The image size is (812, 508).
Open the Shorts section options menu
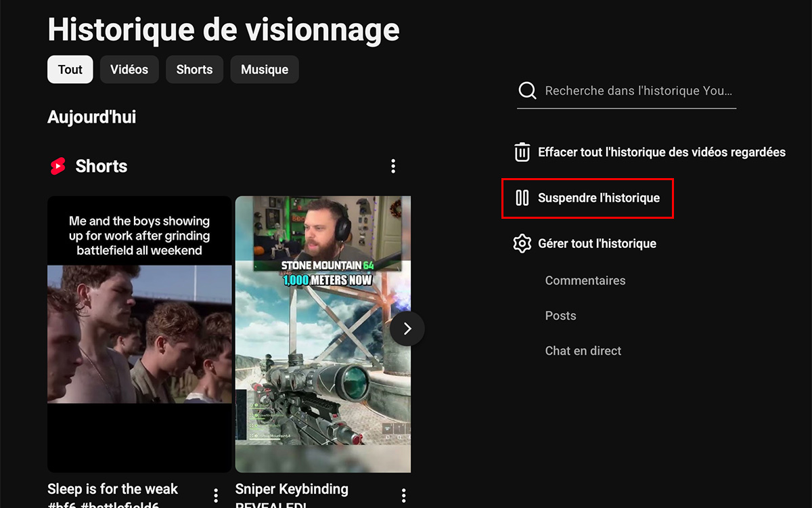point(393,166)
